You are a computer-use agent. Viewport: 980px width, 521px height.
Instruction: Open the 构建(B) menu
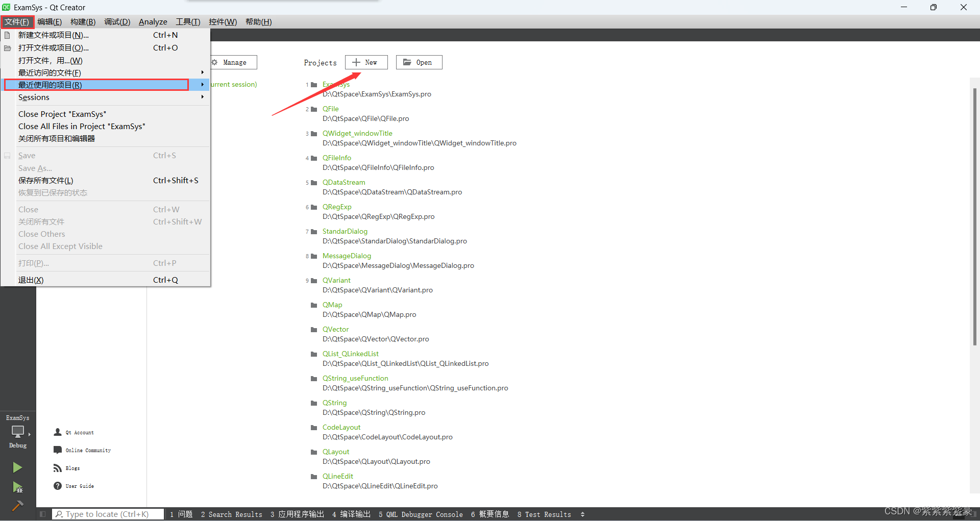[83, 21]
